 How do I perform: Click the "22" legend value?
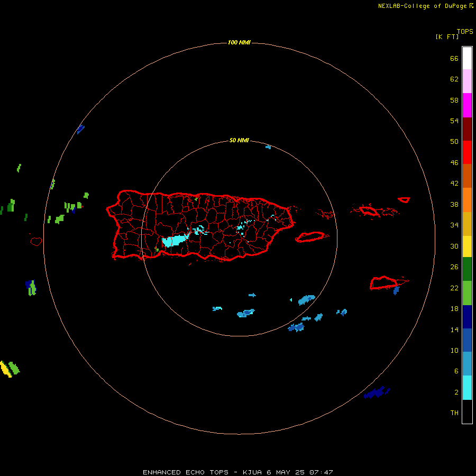[x=454, y=288]
